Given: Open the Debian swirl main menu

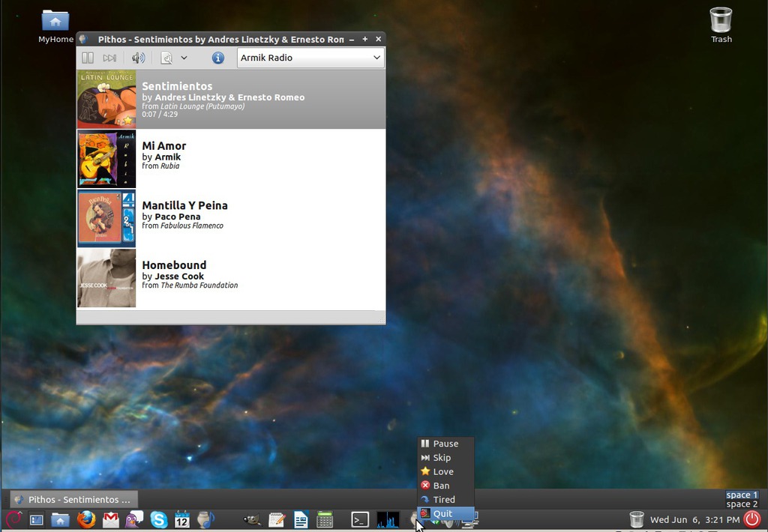Looking at the screenshot, I should 13,519.
